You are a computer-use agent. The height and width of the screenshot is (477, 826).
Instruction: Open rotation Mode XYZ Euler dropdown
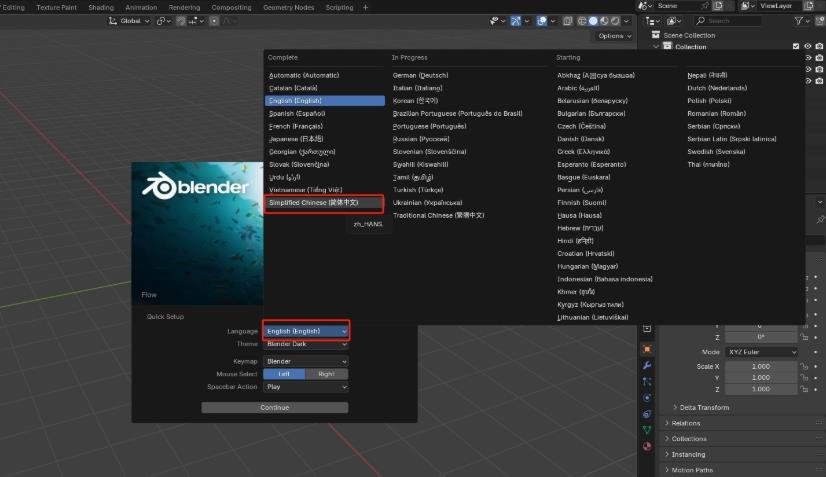[761, 352]
